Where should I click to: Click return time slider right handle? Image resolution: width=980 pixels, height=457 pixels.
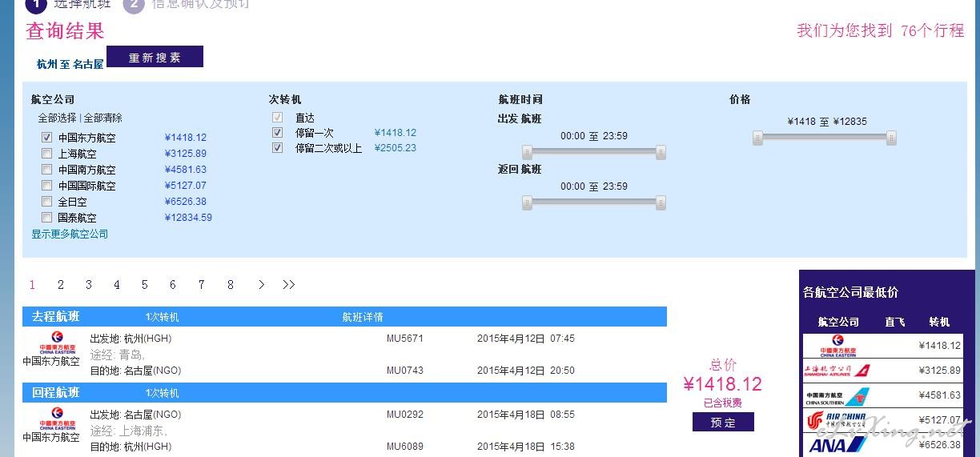point(661,202)
